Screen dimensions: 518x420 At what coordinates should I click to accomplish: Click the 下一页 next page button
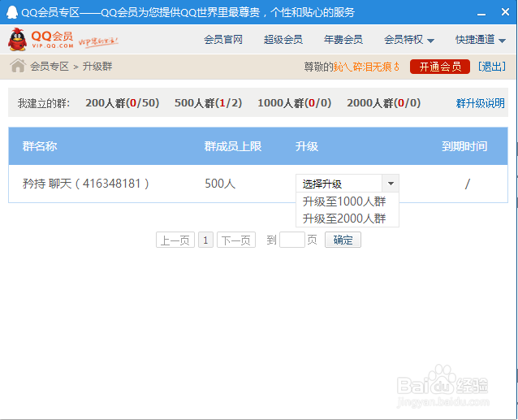pos(236,240)
